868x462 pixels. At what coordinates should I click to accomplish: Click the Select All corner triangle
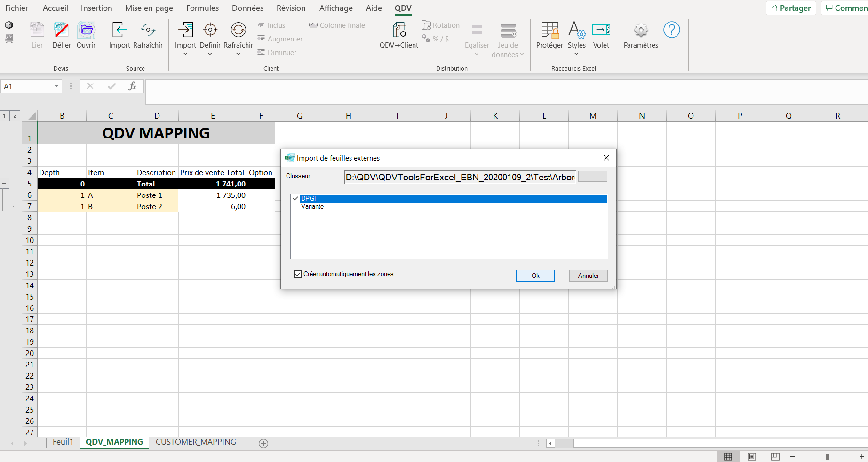(32, 116)
